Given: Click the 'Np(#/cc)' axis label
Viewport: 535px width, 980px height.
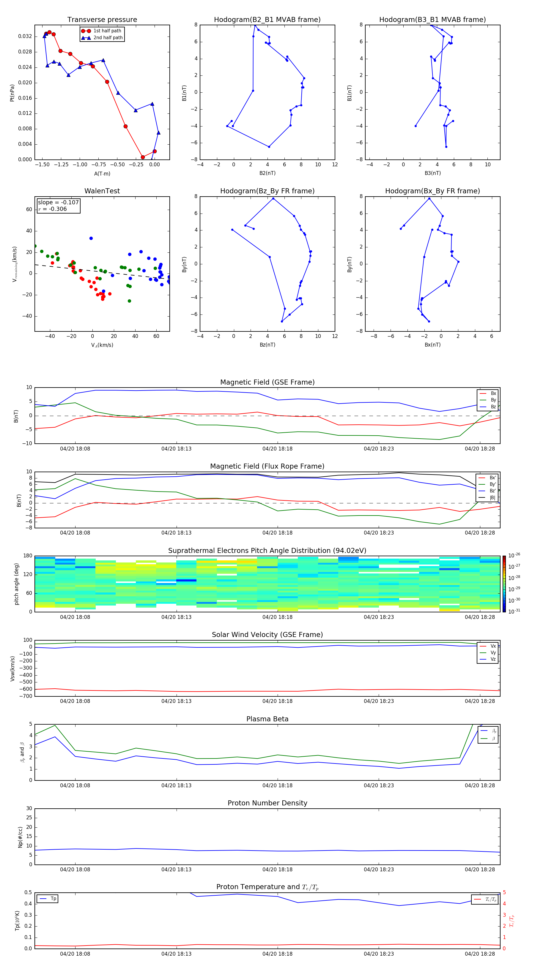Looking at the screenshot, I should click(20, 837).
